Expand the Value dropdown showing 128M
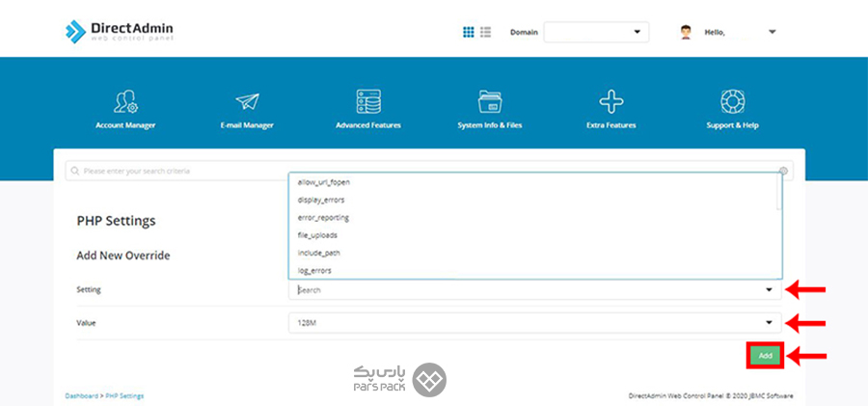This screenshot has width=868, height=406. (534, 323)
